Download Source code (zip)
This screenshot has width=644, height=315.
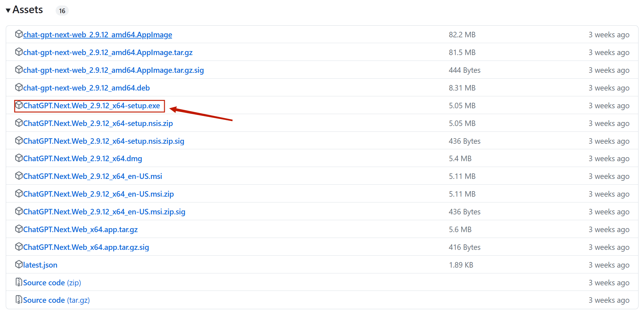tap(52, 283)
